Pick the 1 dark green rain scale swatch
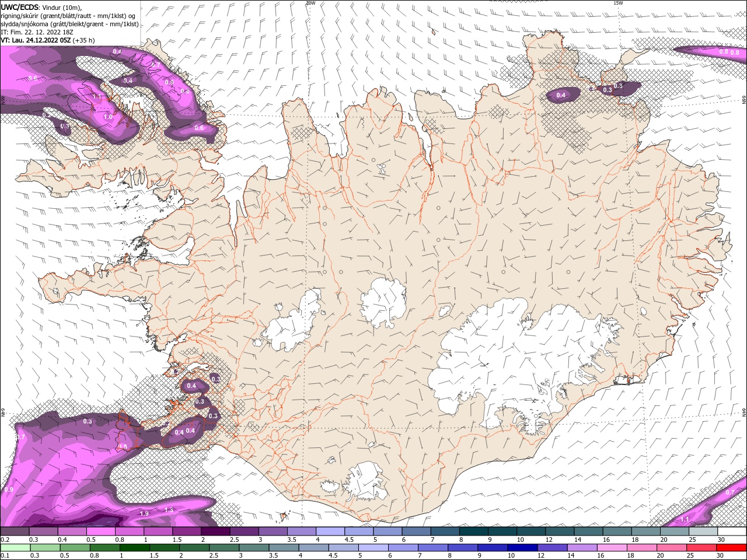Image resolution: width=747 pixels, height=560 pixels. click(x=134, y=548)
